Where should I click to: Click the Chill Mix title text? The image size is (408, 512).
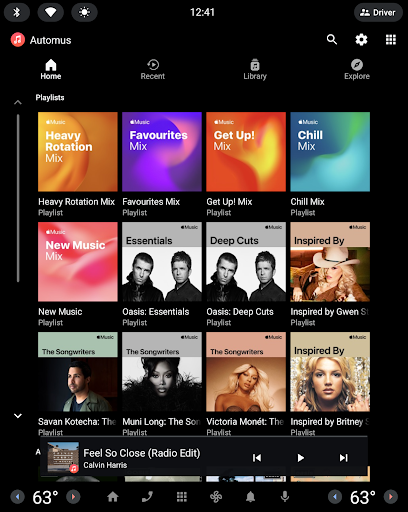[307, 202]
